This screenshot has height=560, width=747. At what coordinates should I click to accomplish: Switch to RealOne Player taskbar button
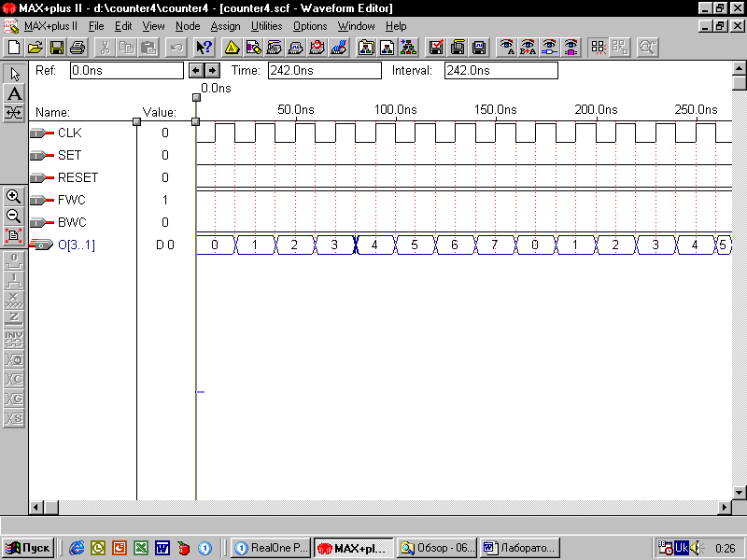tap(270, 548)
